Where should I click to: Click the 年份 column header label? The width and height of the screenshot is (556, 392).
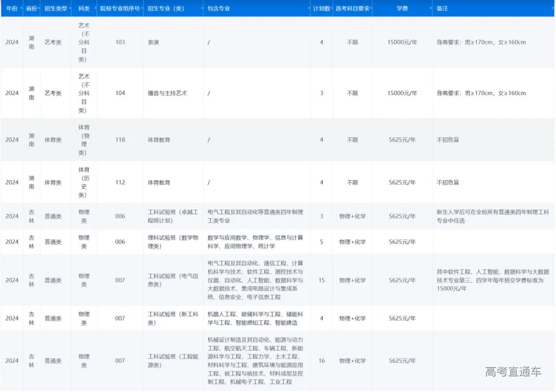point(11,8)
